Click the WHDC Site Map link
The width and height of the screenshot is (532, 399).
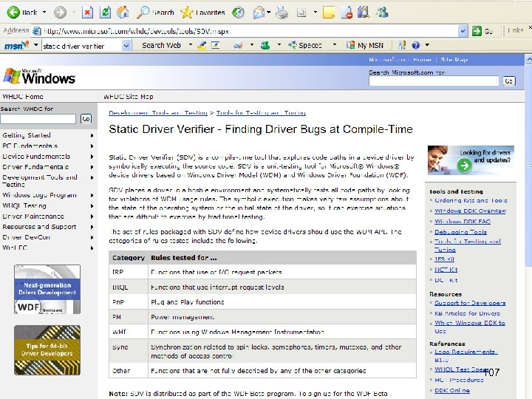tap(129, 96)
